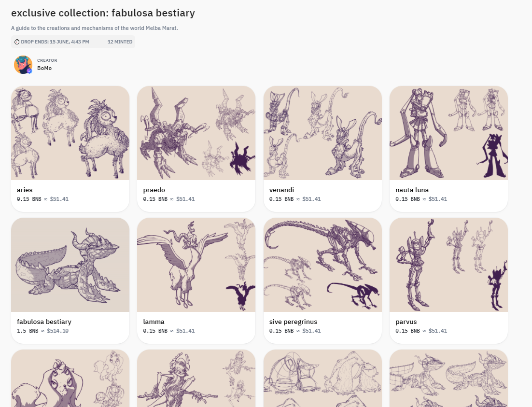Click the drop-end timer clock icon
This screenshot has height=407, width=532.
tap(17, 42)
